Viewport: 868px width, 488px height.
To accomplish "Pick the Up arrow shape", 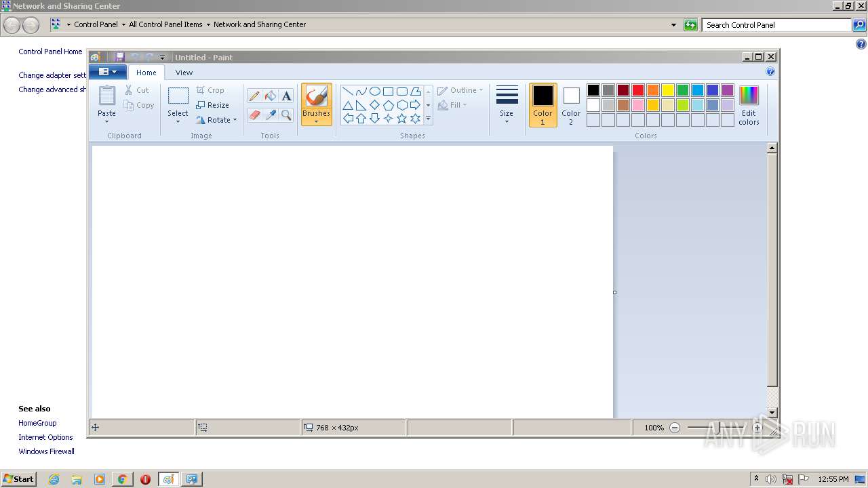I will tap(361, 119).
